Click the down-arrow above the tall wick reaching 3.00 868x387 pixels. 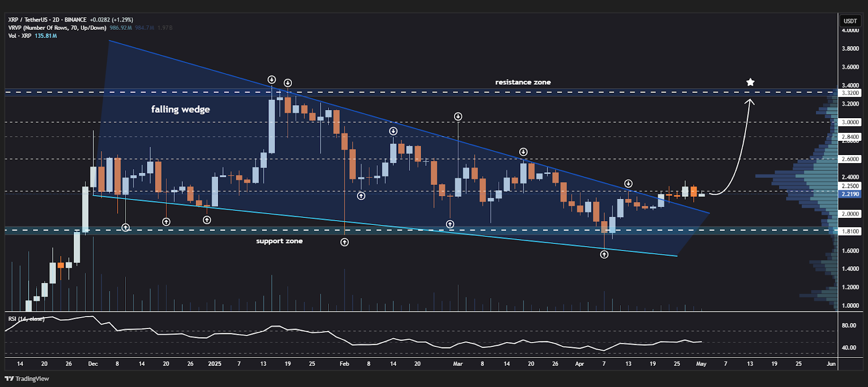(x=458, y=117)
